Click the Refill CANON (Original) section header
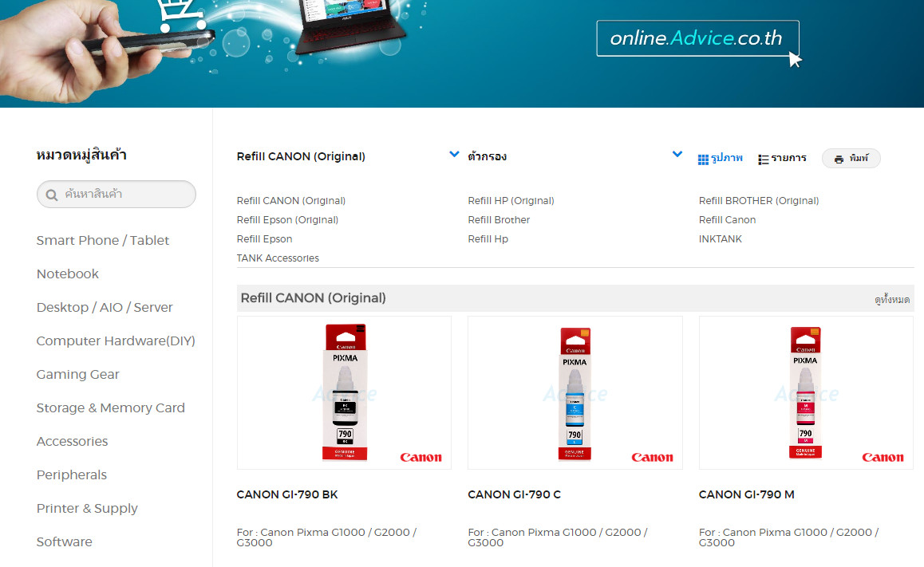The width and height of the screenshot is (924, 567). coord(313,298)
